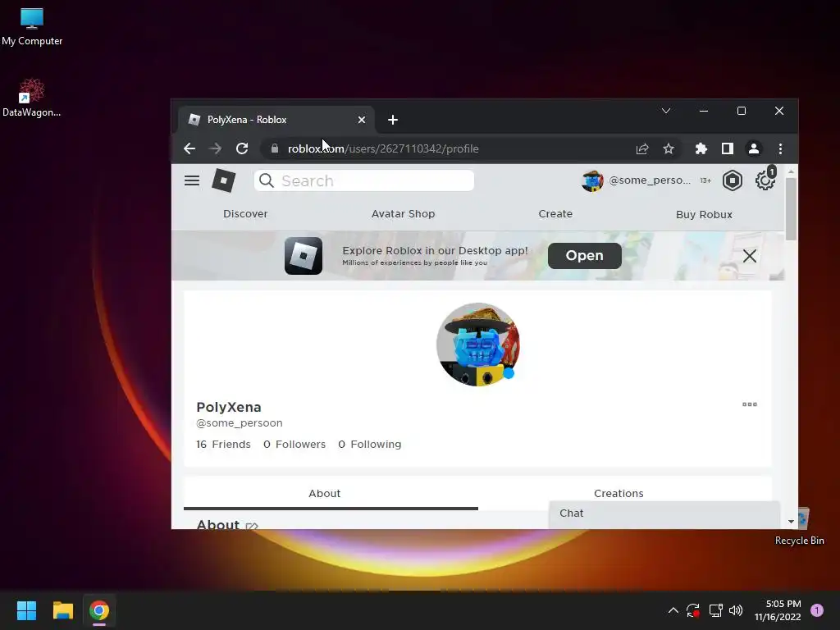Expand the Chat panel
The height and width of the screenshot is (630, 840).
664,514
